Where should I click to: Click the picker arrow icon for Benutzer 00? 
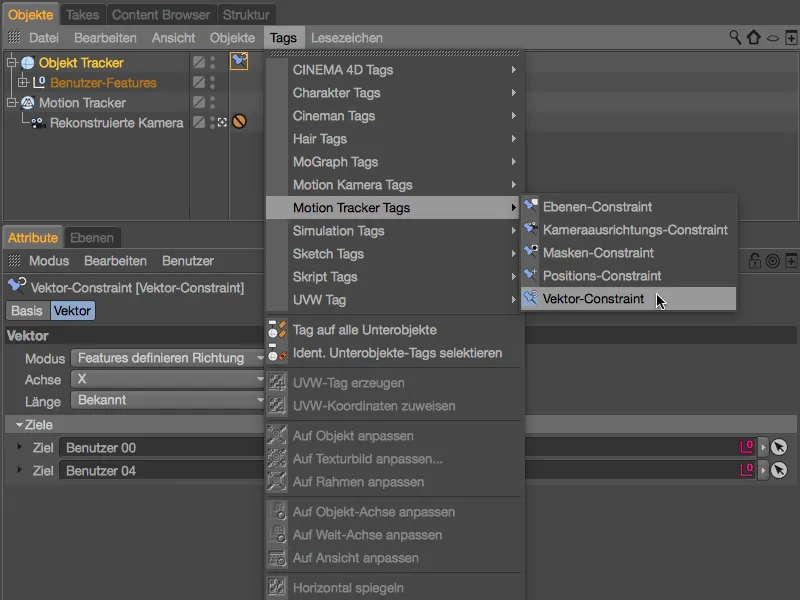[779, 447]
